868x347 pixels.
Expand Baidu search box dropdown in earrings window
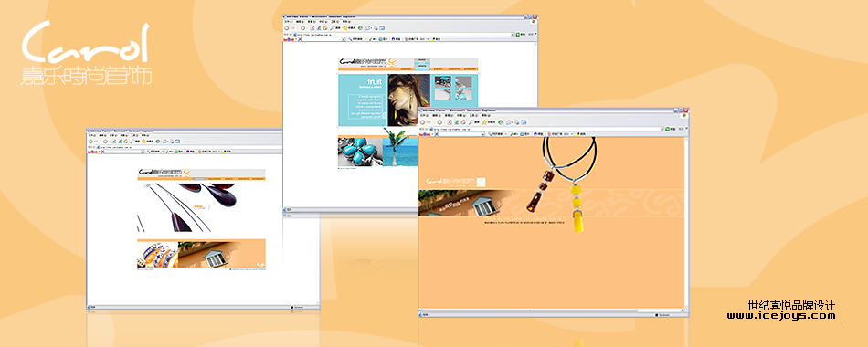pyautogui.click(x=143, y=152)
